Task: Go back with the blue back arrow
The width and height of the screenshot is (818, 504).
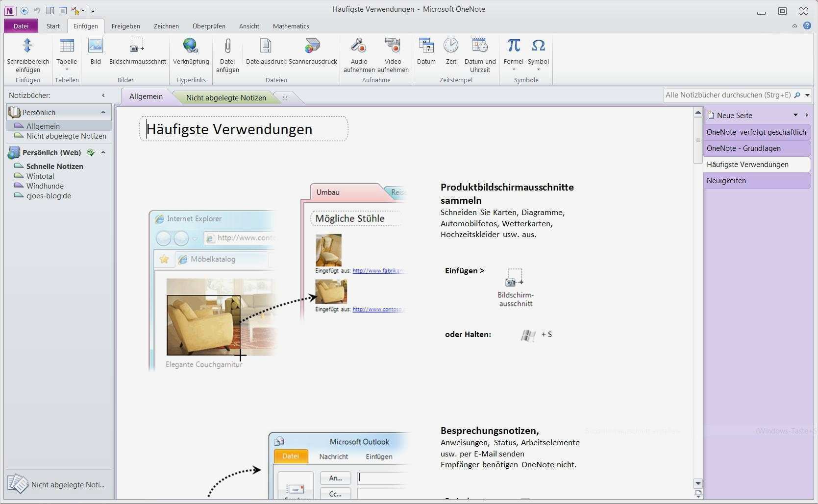Action: point(25,10)
